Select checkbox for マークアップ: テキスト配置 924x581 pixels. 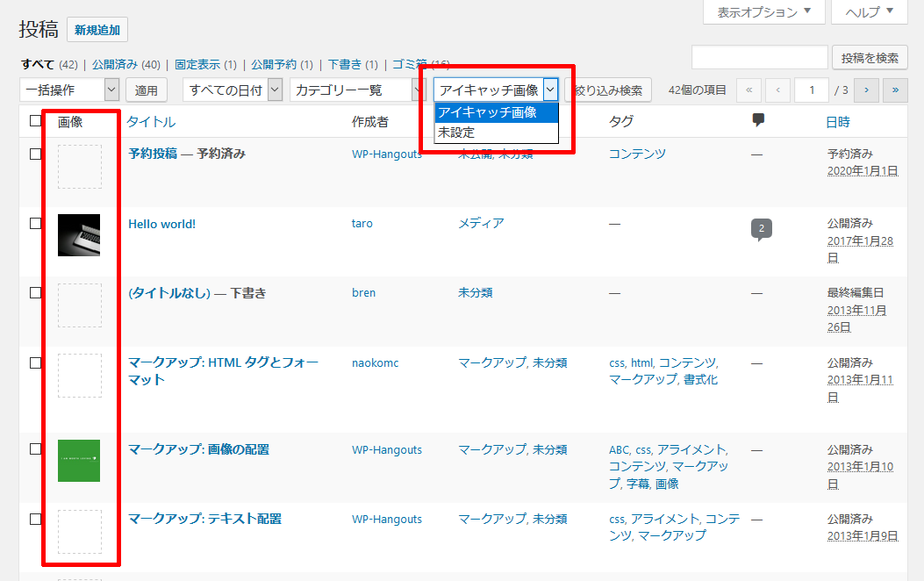36,519
